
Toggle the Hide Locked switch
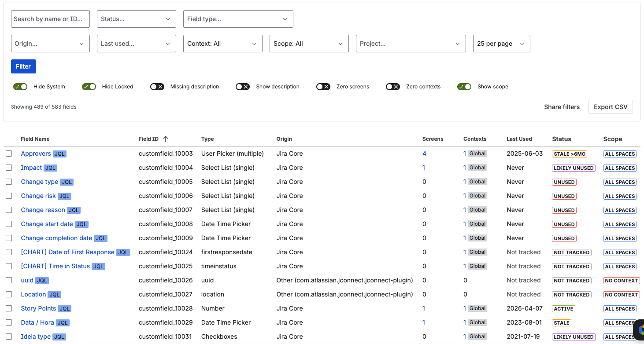[x=89, y=87]
